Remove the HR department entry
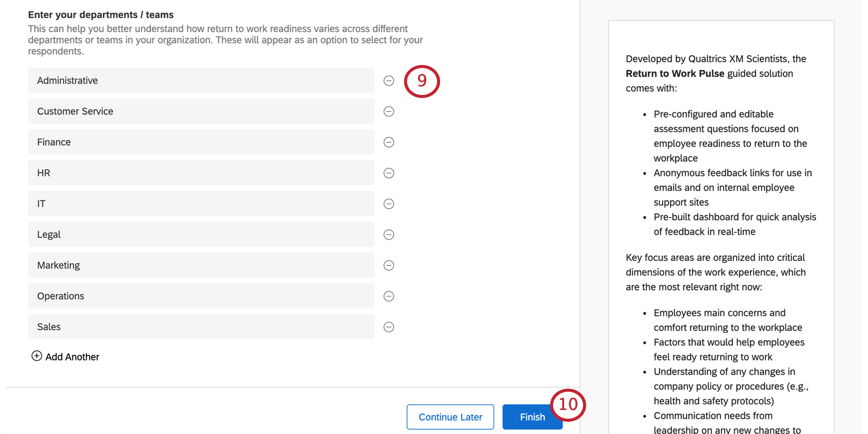The image size is (868, 434). (x=389, y=173)
